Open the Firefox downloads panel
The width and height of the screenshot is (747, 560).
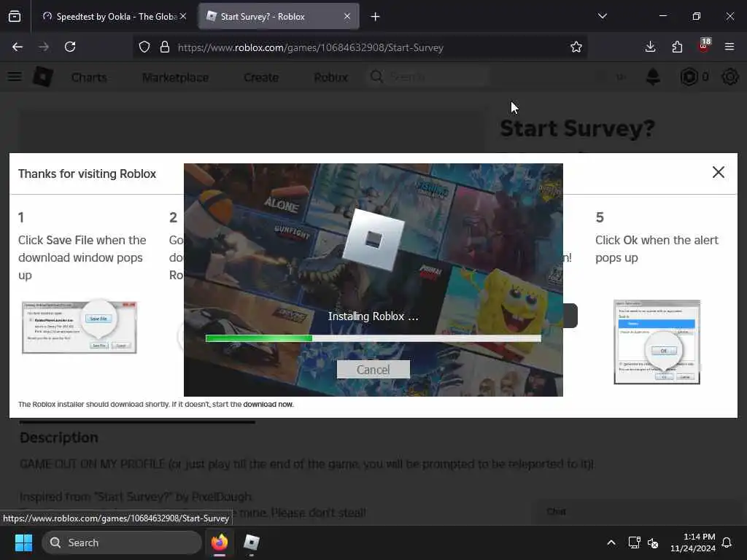click(650, 47)
